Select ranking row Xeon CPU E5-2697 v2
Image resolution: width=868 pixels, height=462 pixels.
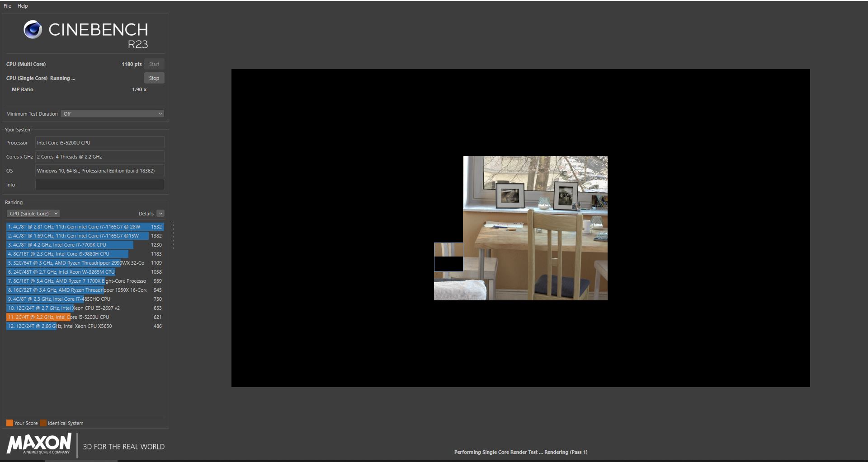click(x=85, y=308)
